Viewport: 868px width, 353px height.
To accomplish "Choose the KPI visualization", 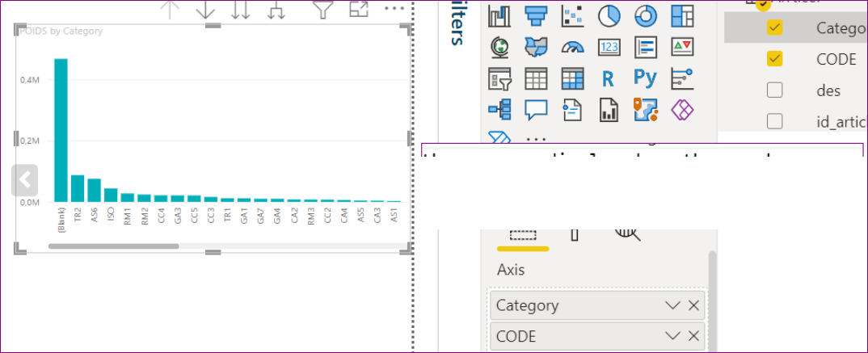I will pos(682,48).
